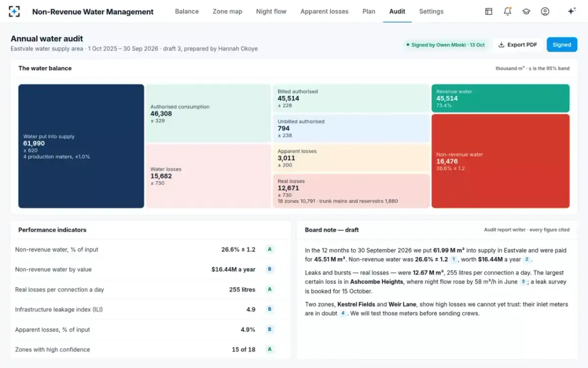Click the '15 of 18' value

pyautogui.click(x=244, y=349)
